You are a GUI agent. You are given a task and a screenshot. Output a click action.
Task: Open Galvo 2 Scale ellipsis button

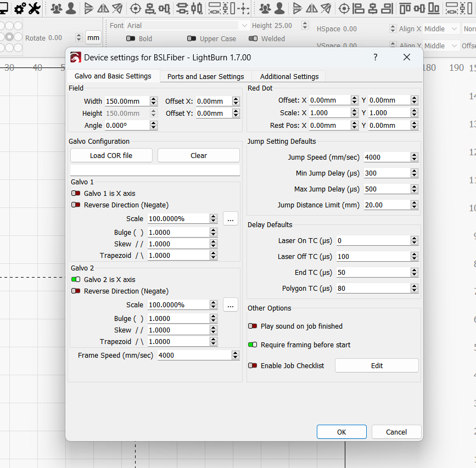point(231,305)
